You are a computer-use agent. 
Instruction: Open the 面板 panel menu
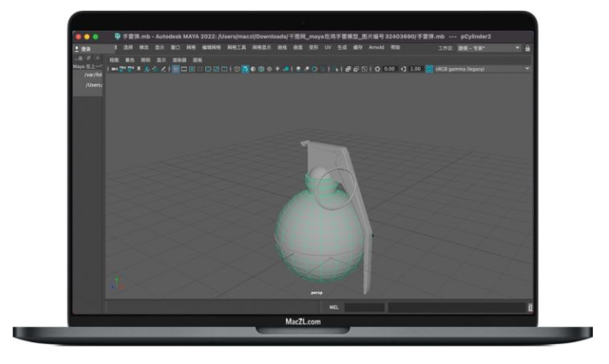click(198, 61)
